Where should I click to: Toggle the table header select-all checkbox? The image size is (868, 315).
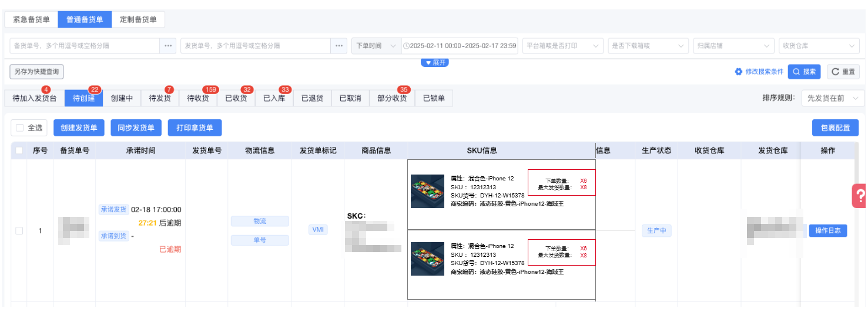[x=19, y=150]
